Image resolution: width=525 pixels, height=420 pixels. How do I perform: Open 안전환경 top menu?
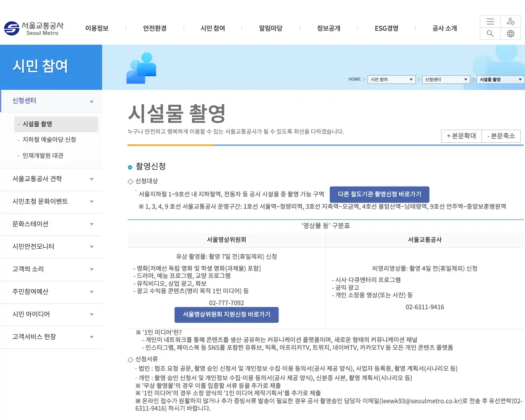point(155,28)
